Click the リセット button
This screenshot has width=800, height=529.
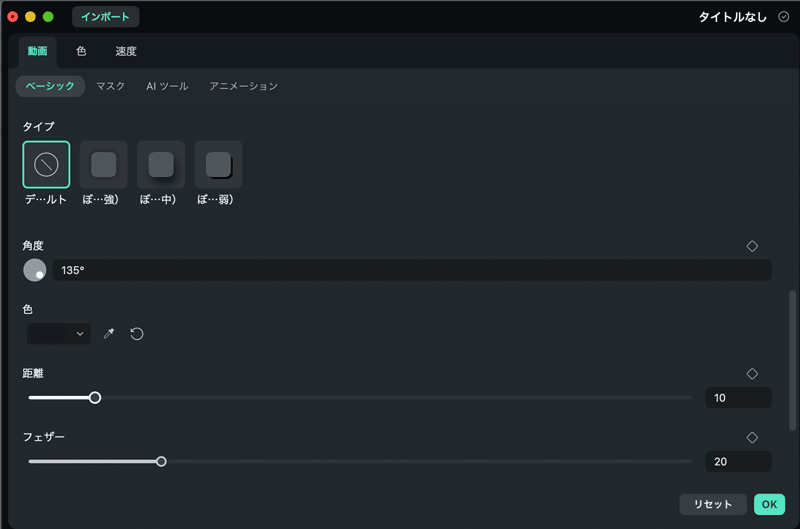(713, 505)
